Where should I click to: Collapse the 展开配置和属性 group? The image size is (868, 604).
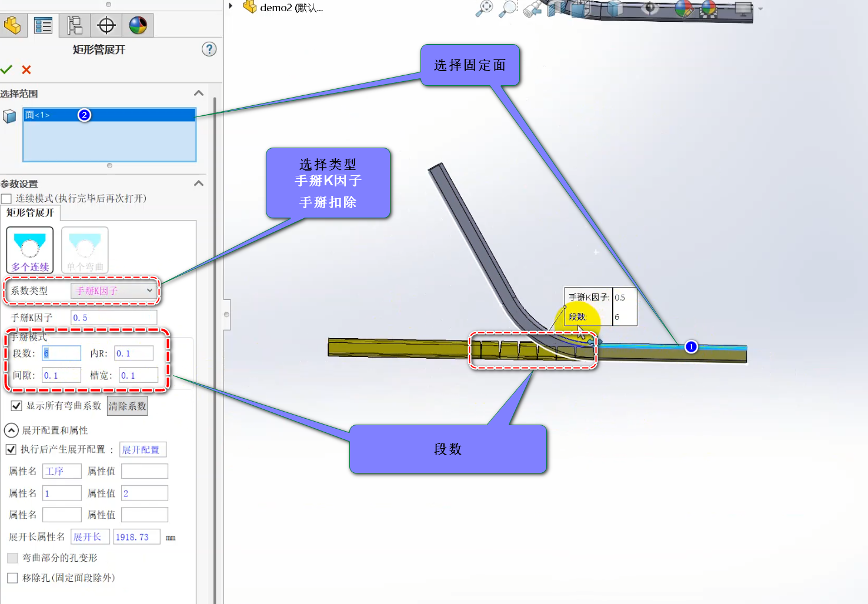(11, 430)
